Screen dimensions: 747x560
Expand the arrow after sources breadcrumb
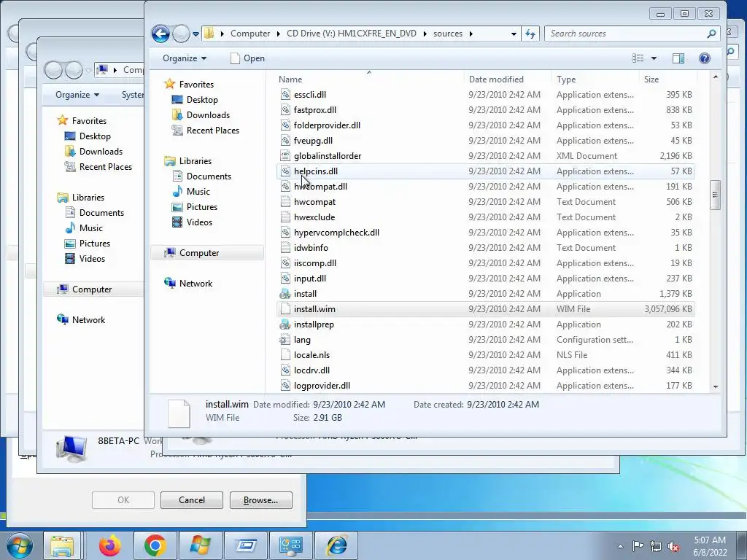[x=471, y=34]
